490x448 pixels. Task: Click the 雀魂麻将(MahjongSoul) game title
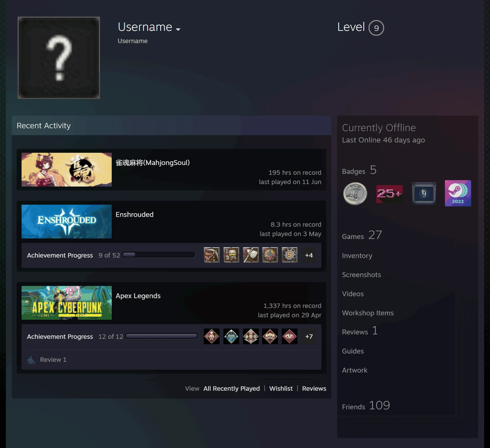[x=153, y=163]
